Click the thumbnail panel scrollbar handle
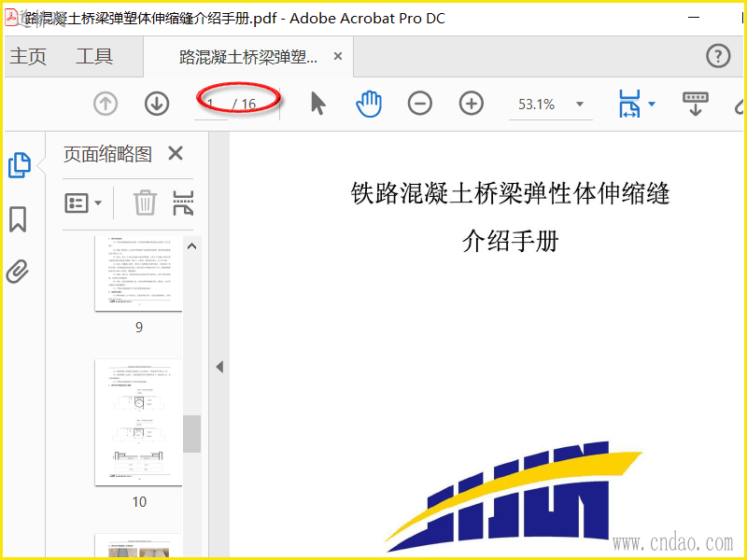This screenshot has height=560, width=747. tap(192, 434)
